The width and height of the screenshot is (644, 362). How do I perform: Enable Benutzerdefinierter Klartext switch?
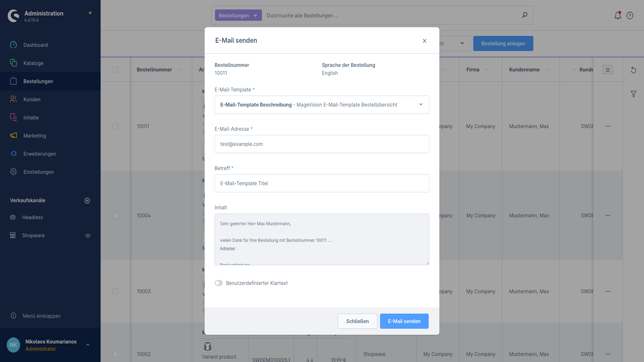pos(219,283)
